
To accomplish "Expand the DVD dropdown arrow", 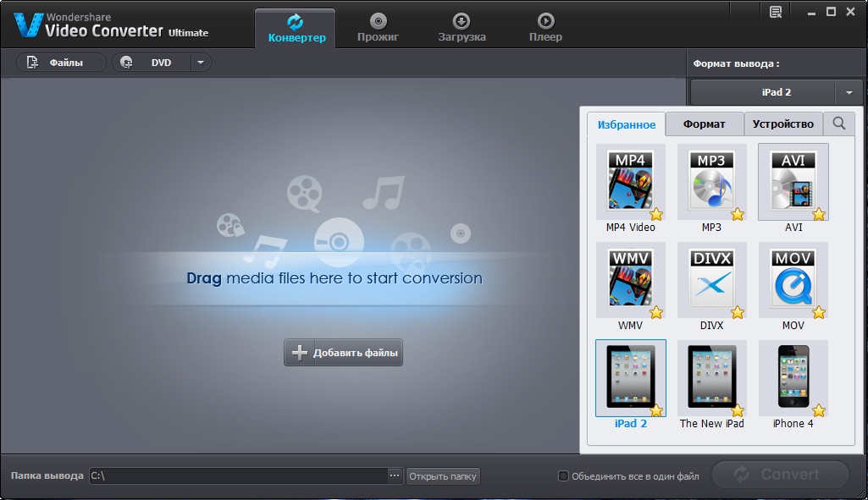I will pos(201,63).
